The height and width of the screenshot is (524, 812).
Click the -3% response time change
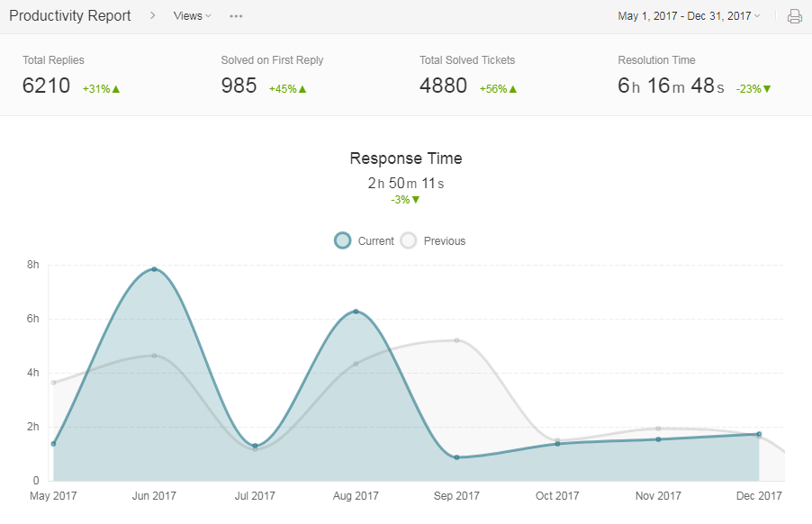pyautogui.click(x=405, y=199)
